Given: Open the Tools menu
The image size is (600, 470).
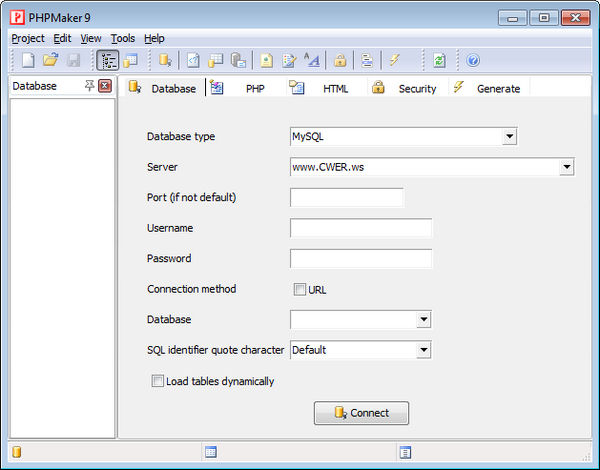Looking at the screenshot, I should [123, 38].
